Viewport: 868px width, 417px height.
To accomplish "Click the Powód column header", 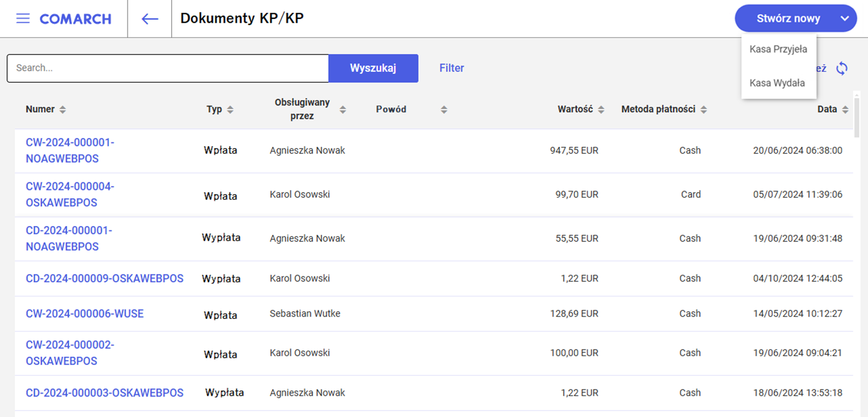I will pyautogui.click(x=391, y=110).
